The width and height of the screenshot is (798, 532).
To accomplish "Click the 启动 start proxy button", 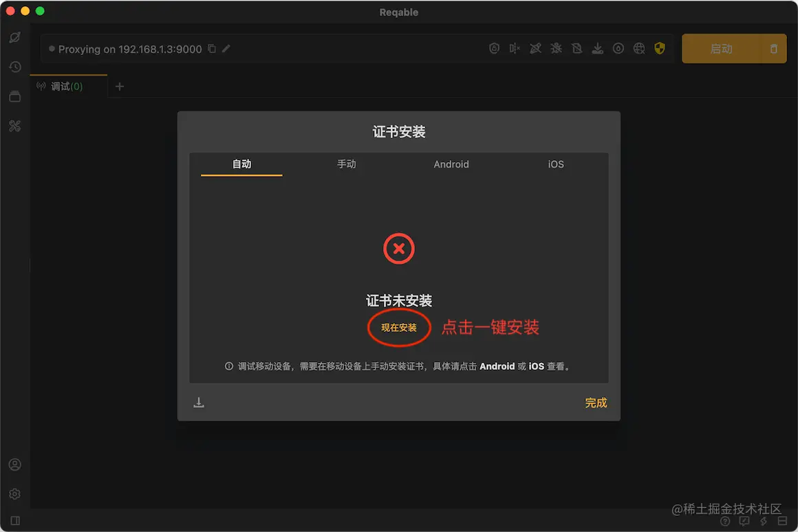I will pyautogui.click(x=721, y=48).
